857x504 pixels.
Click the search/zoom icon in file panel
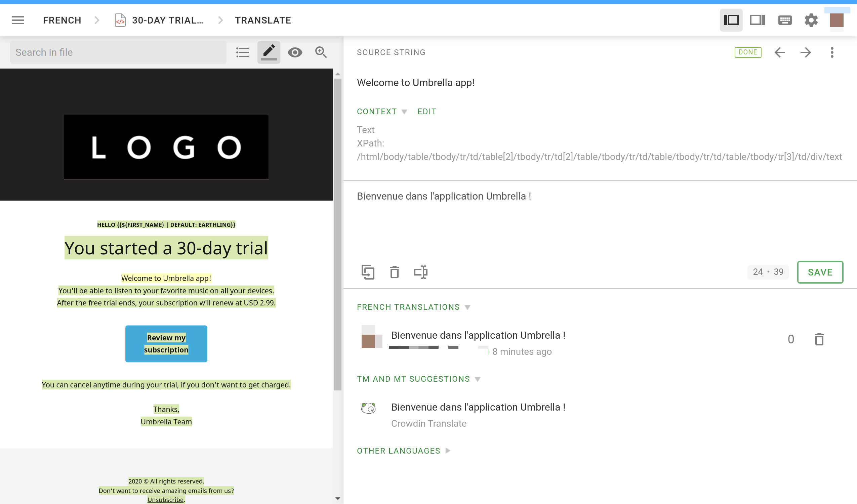(321, 52)
